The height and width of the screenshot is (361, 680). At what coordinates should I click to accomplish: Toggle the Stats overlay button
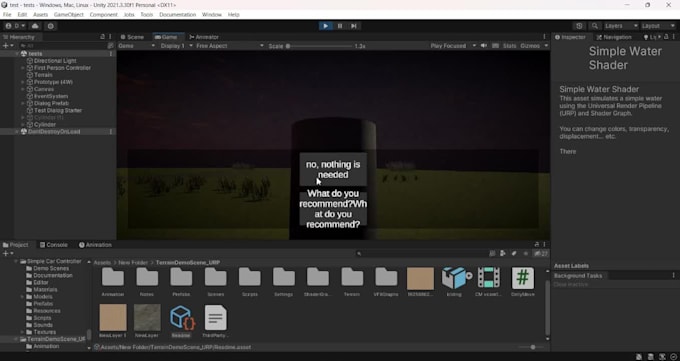click(509, 46)
